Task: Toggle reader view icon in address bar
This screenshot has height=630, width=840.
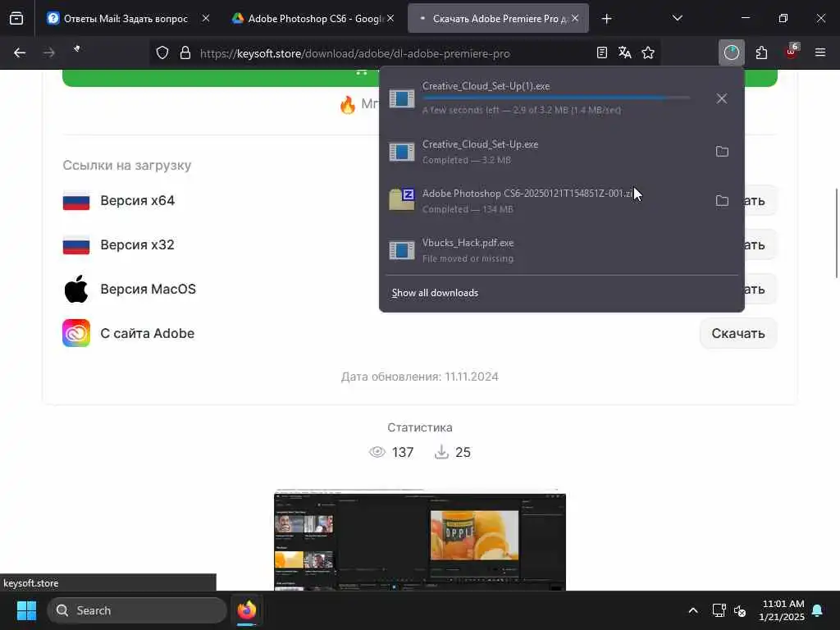Action: [601, 52]
